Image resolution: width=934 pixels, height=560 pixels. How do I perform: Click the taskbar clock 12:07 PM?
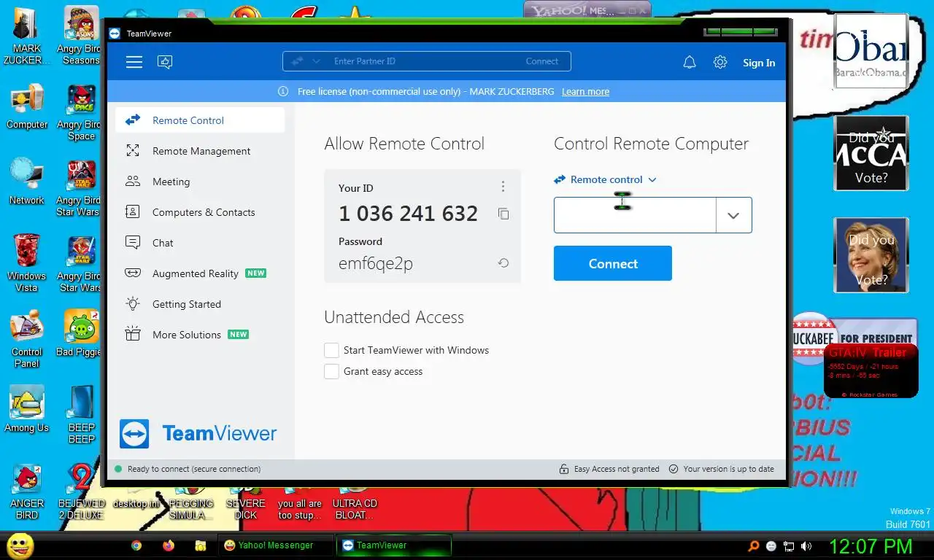(871, 545)
